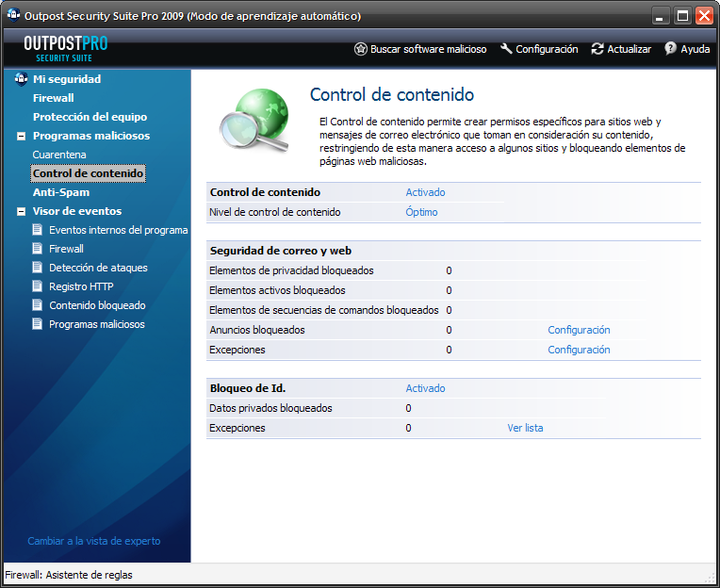
Task: Click the malware scan target icon
Action: click(x=361, y=49)
